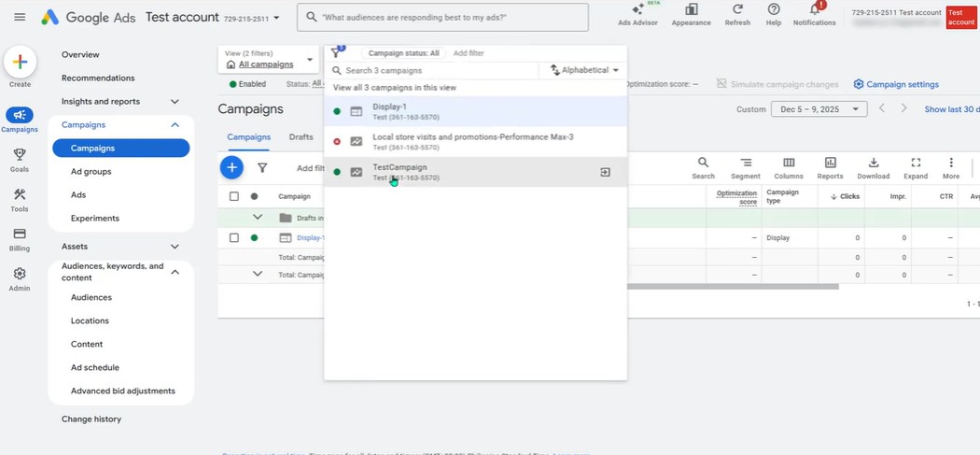Click blue plus new campaign button

(231, 167)
